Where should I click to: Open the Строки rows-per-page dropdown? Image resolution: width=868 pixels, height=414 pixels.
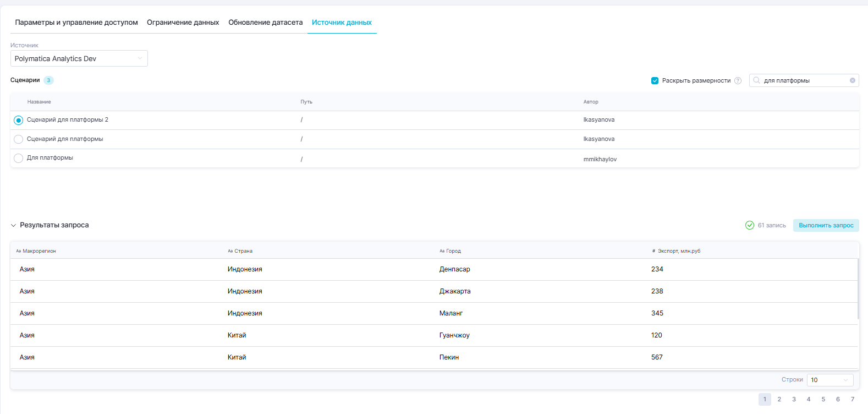coord(829,380)
